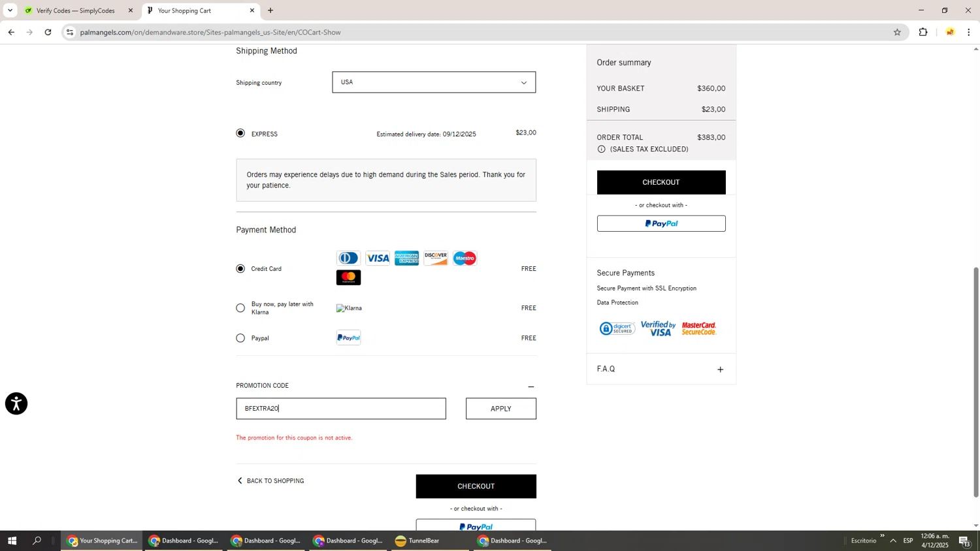The height and width of the screenshot is (551, 980).
Task: Switch to the first Dashboard Chrome taskbar window
Action: point(184,541)
